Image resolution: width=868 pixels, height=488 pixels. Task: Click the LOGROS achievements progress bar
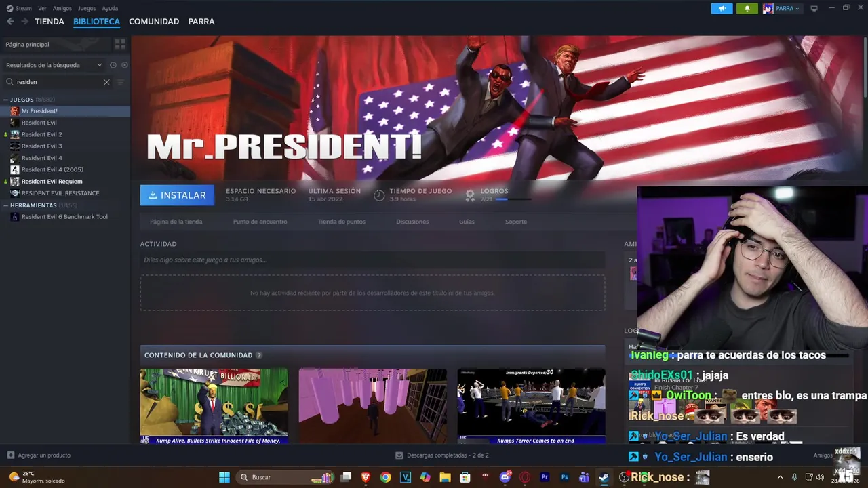[x=514, y=199]
